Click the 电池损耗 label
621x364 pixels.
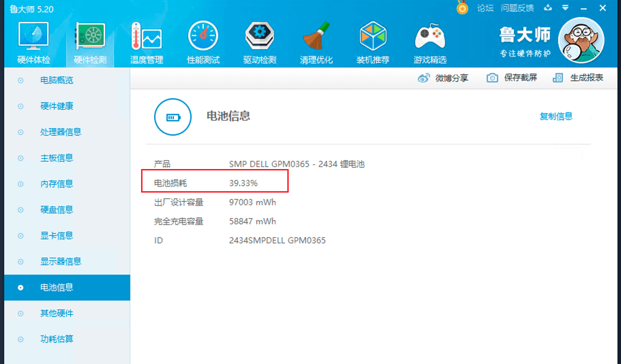pos(170,183)
